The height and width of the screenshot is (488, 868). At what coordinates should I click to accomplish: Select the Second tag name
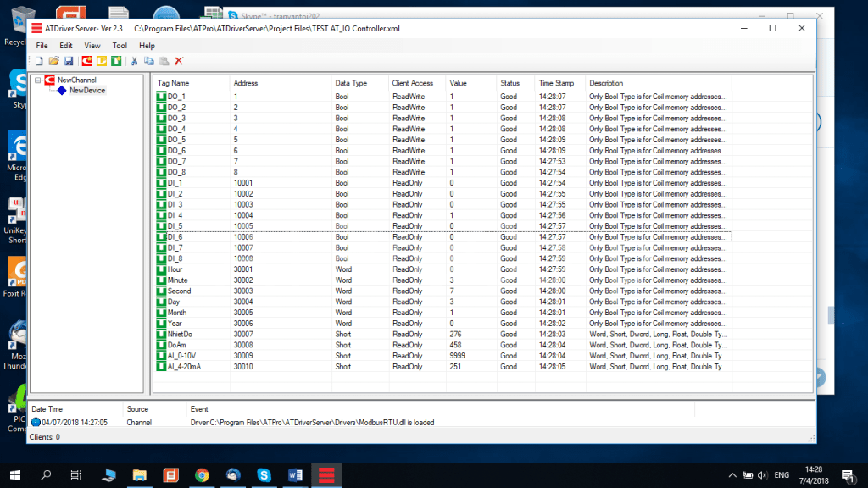click(x=180, y=291)
